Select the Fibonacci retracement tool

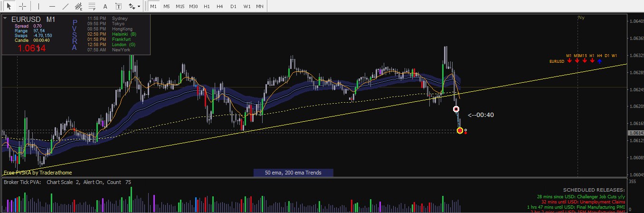tap(92, 7)
